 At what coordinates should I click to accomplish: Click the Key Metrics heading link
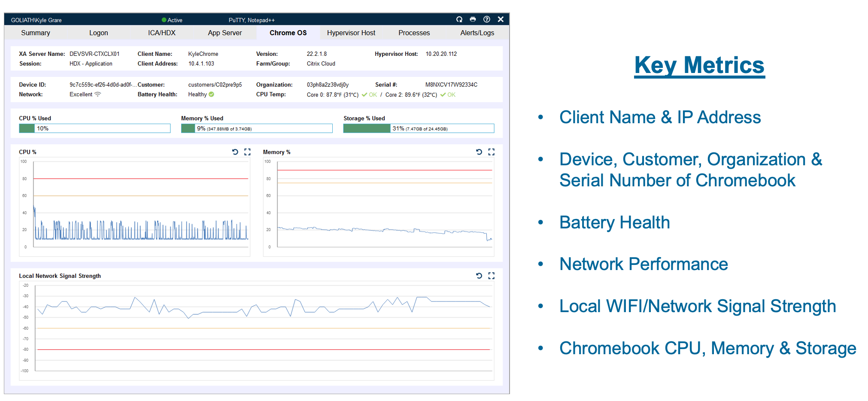coord(699,65)
